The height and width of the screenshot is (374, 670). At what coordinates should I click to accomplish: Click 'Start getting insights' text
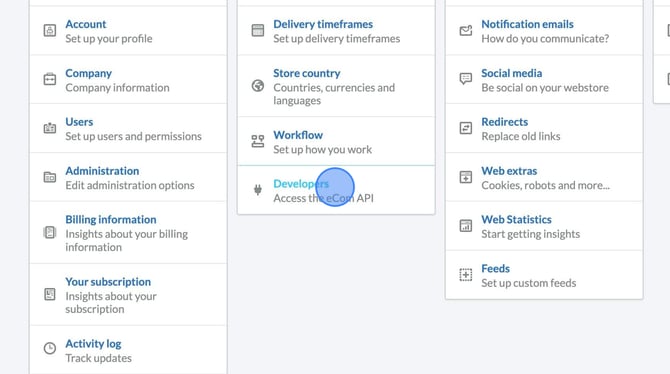[x=531, y=234]
